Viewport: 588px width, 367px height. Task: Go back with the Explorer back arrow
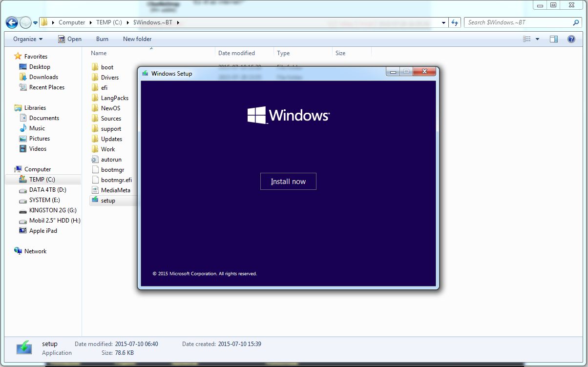point(12,22)
